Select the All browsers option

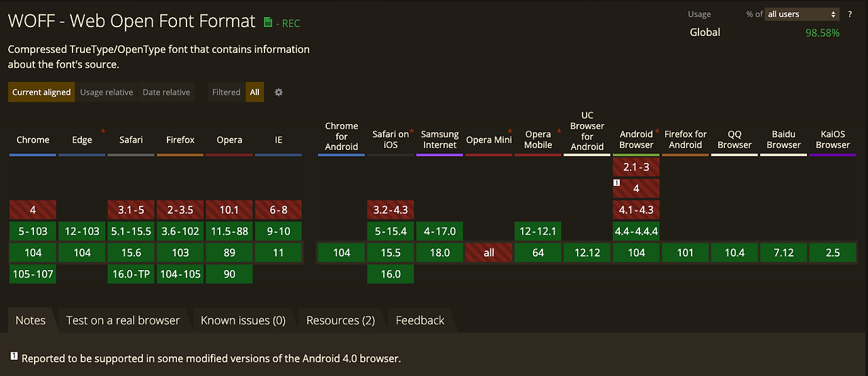[254, 92]
